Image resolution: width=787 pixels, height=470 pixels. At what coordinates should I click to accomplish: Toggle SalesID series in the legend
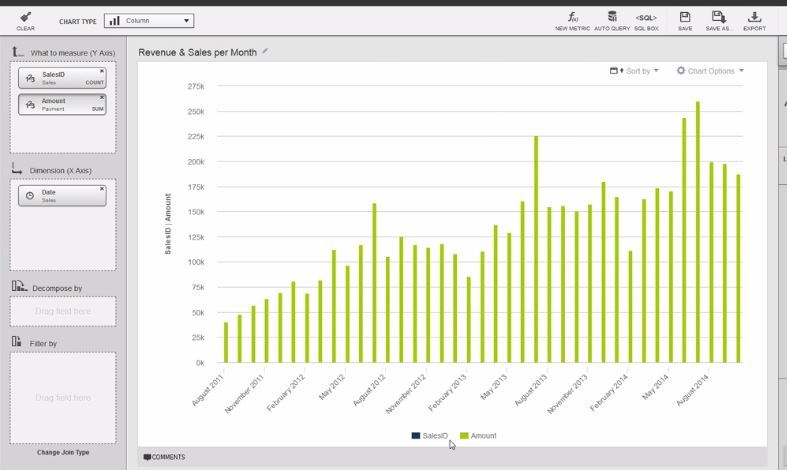tap(429, 436)
